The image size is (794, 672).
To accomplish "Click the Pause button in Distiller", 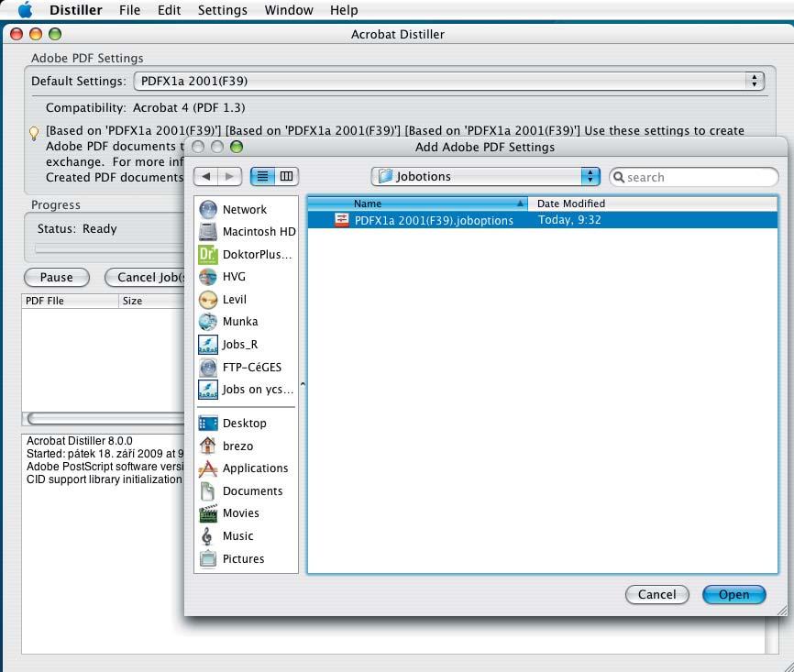I will click(x=57, y=278).
